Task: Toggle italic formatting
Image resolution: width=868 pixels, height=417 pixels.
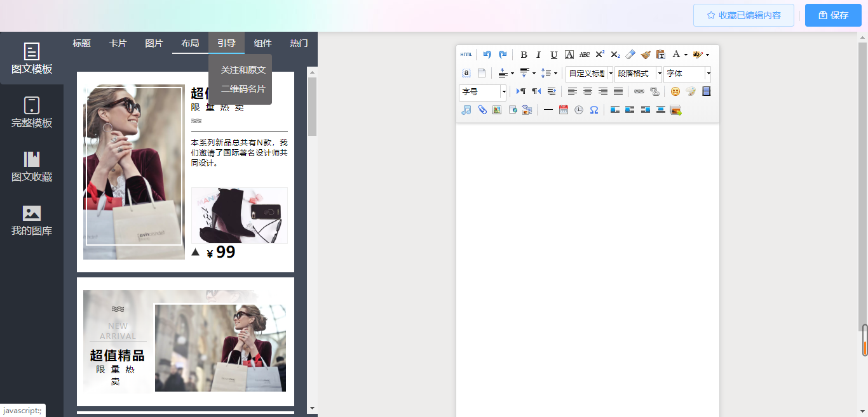Action: click(x=538, y=55)
